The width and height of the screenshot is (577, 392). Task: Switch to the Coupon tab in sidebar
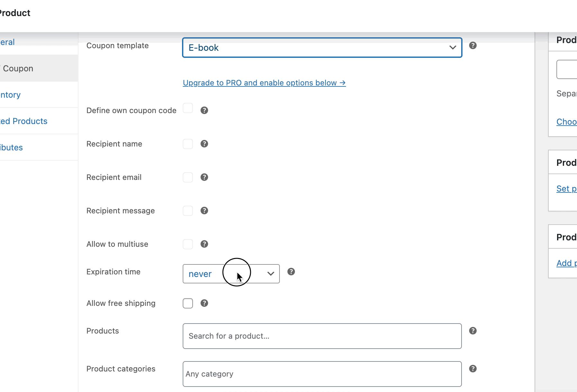coord(39,68)
